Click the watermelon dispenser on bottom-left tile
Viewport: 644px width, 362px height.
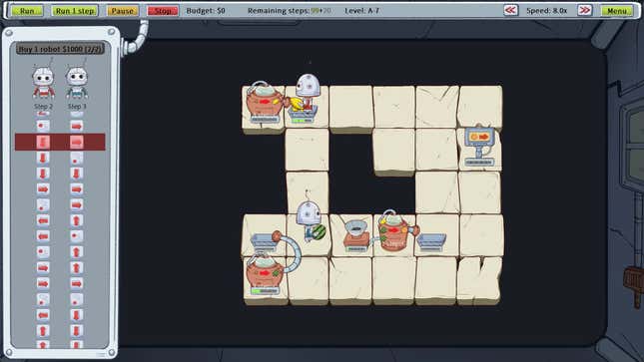264,274
